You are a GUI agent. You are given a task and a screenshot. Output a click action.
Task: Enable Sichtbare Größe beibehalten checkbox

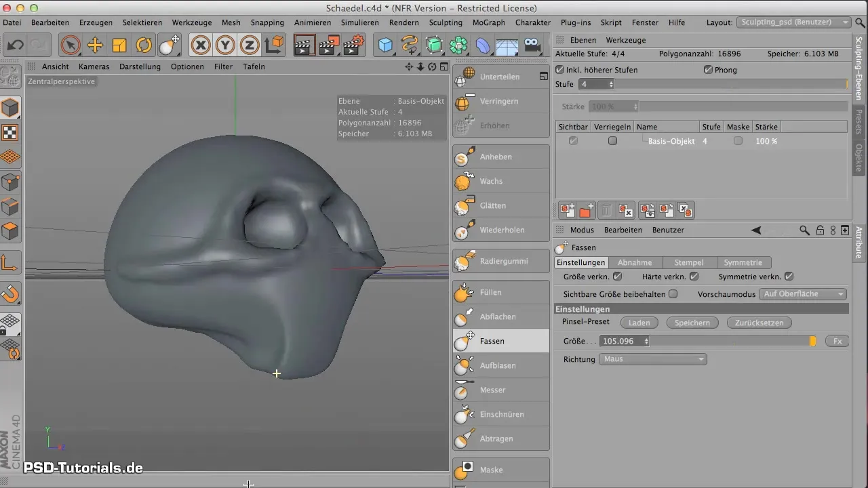coord(673,294)
